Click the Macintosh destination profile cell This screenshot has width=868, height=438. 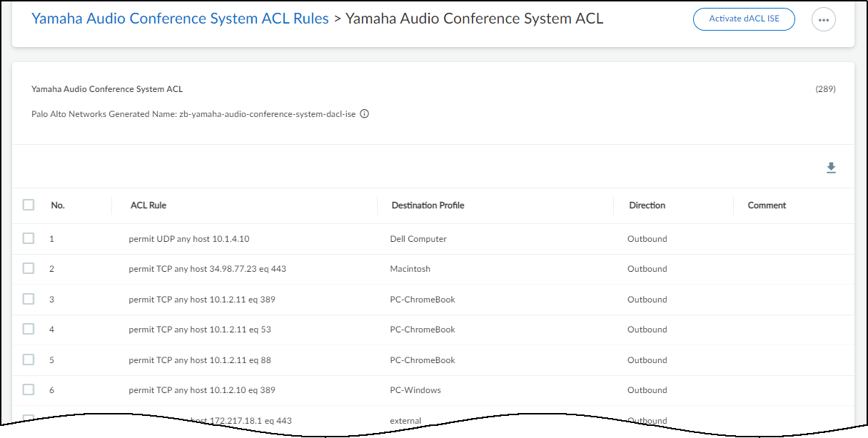click(x=410, y=269)
